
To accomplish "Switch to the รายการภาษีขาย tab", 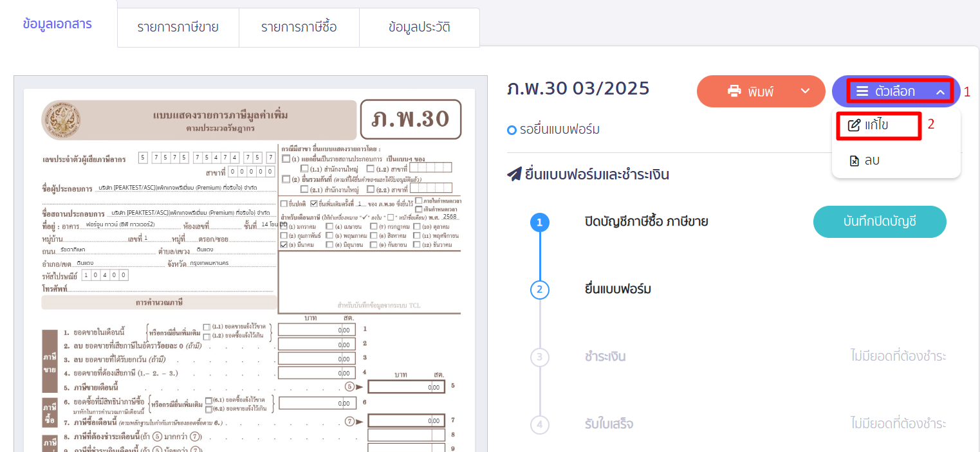I will 178,27.
